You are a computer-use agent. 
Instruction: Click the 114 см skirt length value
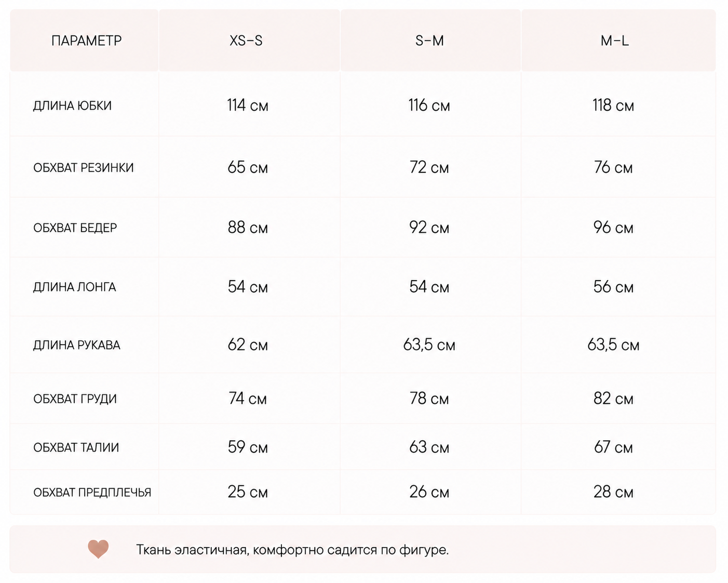248,105
